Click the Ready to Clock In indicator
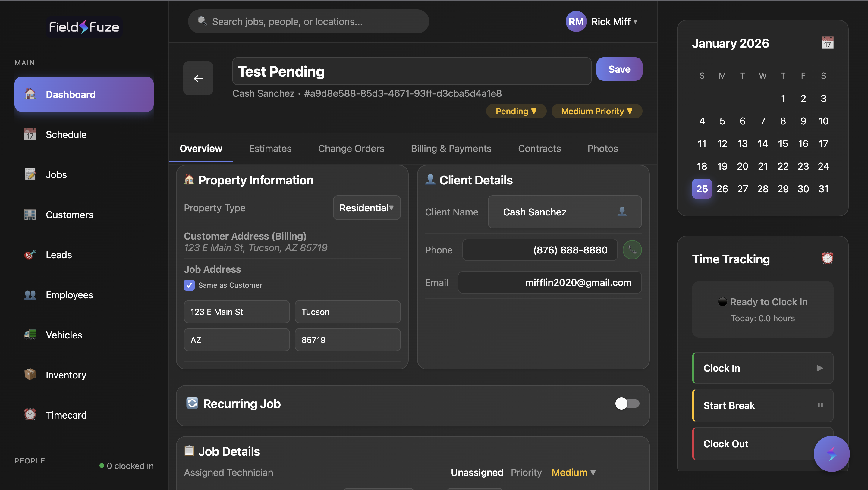 pos(763,302)
